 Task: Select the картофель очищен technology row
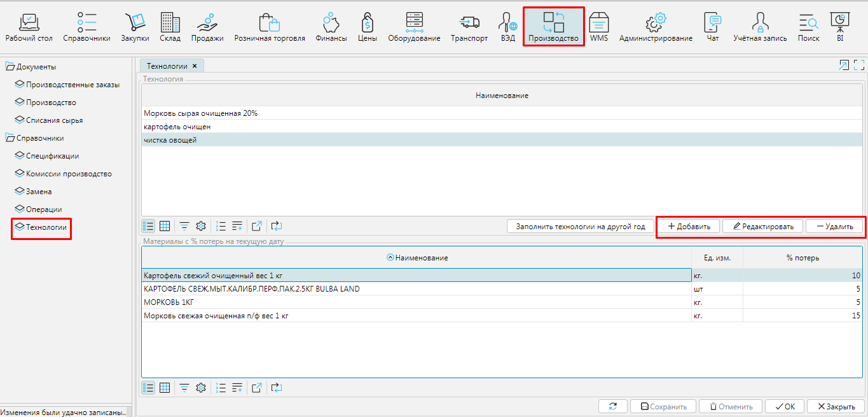(177, 127)
